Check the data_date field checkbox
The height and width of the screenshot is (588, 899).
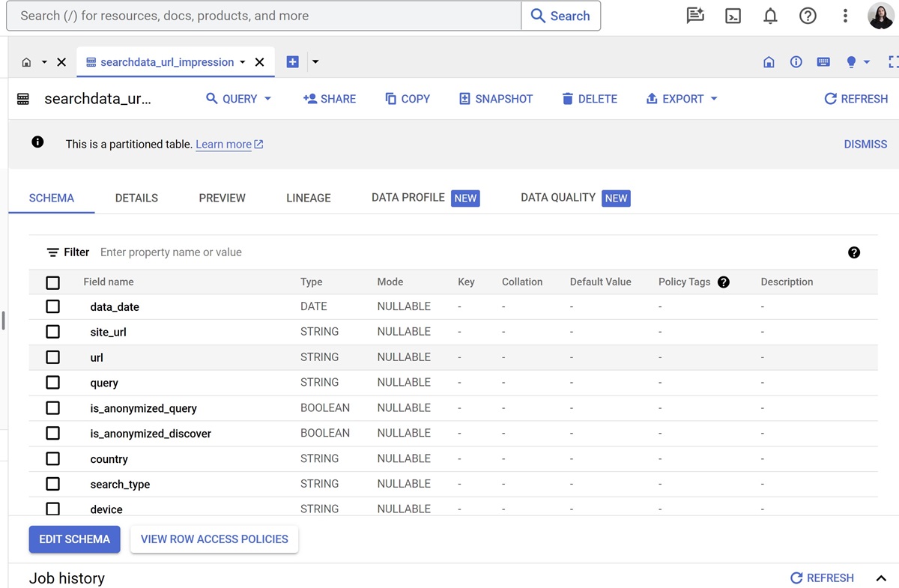click(52, 306)
